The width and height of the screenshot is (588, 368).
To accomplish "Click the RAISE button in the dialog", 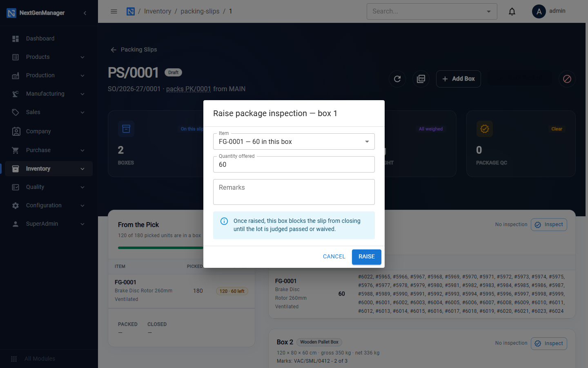I will [x=367, y=257].
